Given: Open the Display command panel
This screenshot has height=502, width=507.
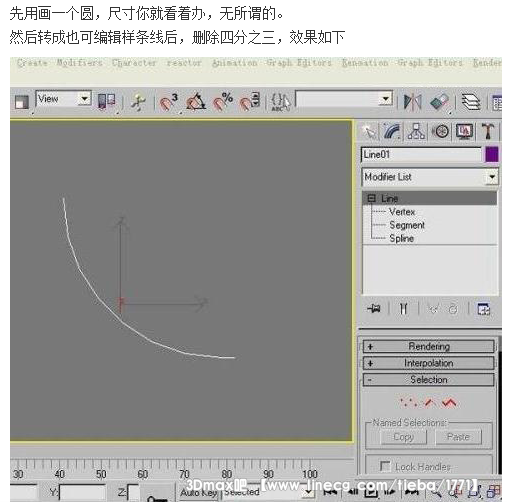Looking at the screenshot, I should tap(464, 131).
